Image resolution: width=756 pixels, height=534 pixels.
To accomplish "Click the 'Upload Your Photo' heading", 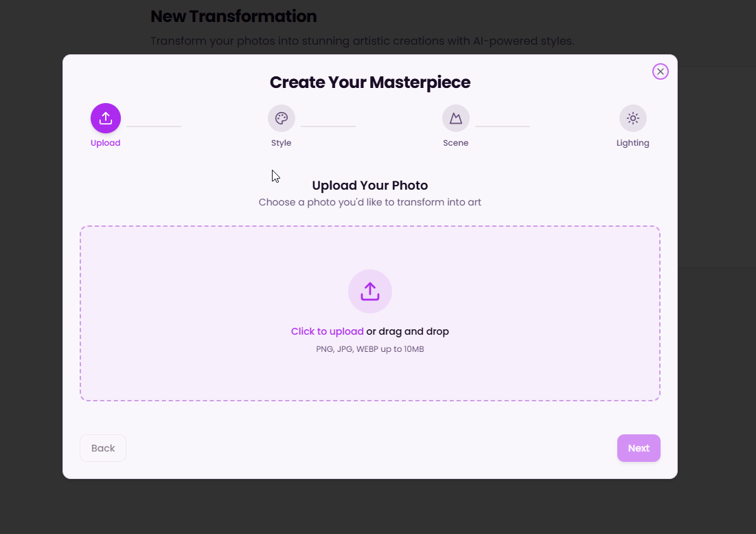I will coord(370,186).
